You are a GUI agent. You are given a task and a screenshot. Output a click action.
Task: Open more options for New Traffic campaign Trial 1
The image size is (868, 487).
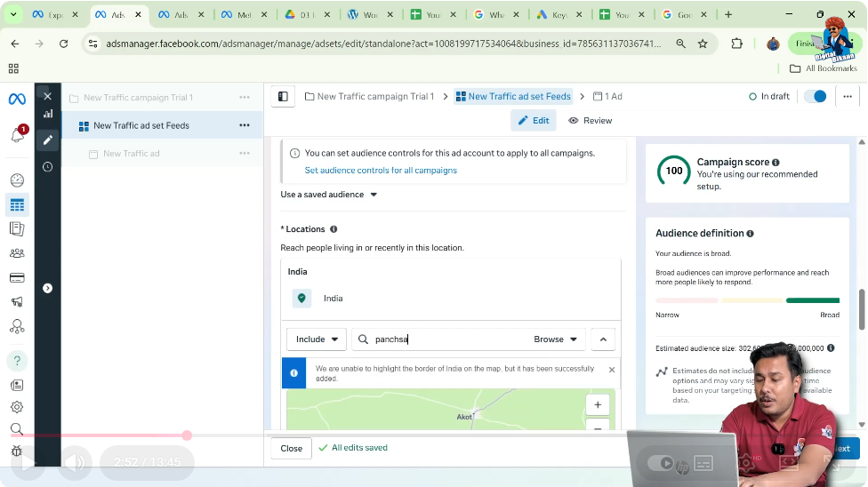[x=244, y=97]
